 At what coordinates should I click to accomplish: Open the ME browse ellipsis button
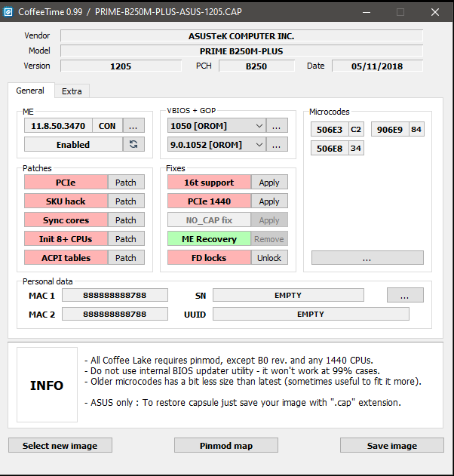133,126
